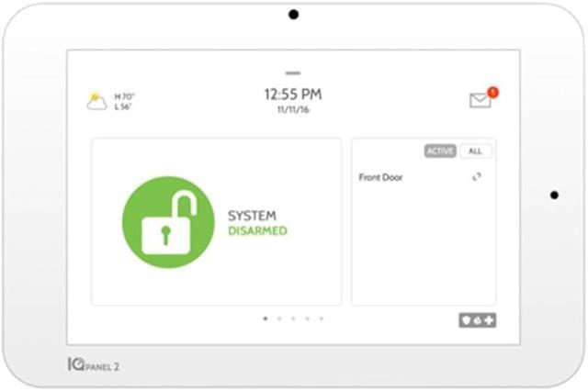588x391 pixels.
Task: Go to the second page indicator dot
Action: 279,318
